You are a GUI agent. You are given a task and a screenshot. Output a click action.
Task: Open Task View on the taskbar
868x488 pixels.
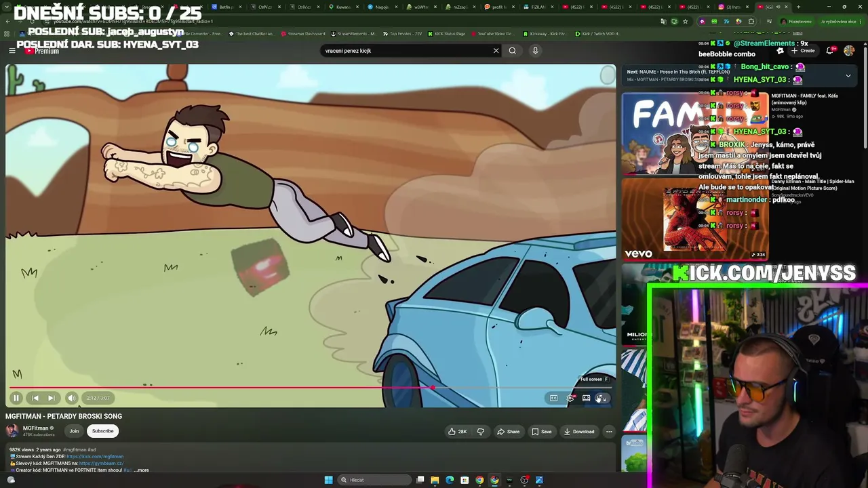(x=420, y=480)
